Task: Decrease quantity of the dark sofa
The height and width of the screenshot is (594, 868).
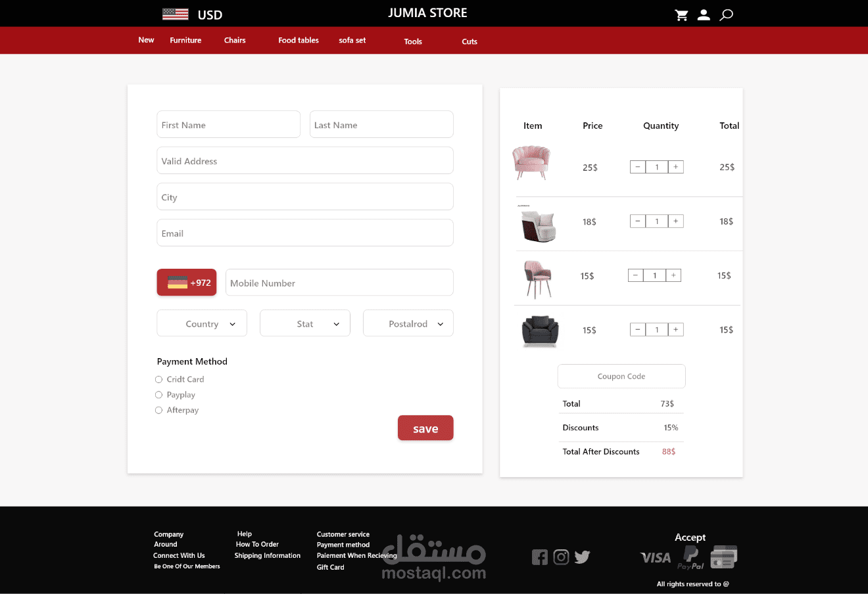Action: (638, 329)
